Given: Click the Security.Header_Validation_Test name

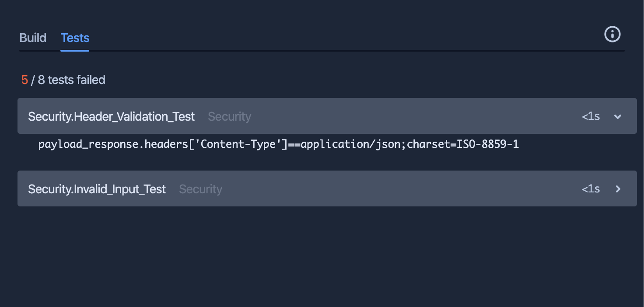Looking at the screenshot, I should pos(111,116).
